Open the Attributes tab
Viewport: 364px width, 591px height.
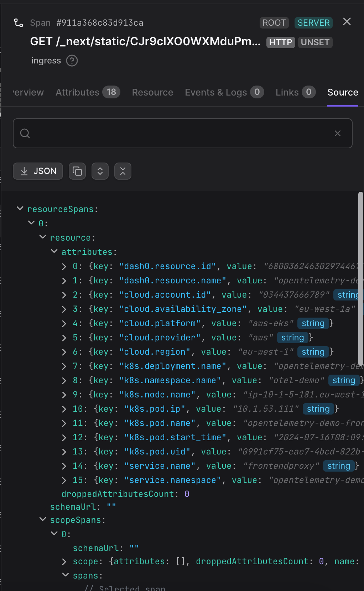(88, 92)
